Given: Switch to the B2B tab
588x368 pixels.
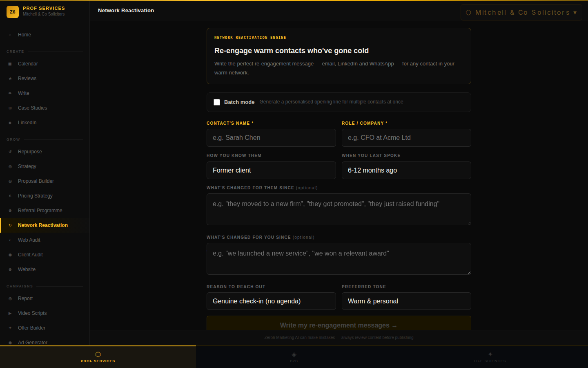Looking at the screenshot, I should (294, 357).
